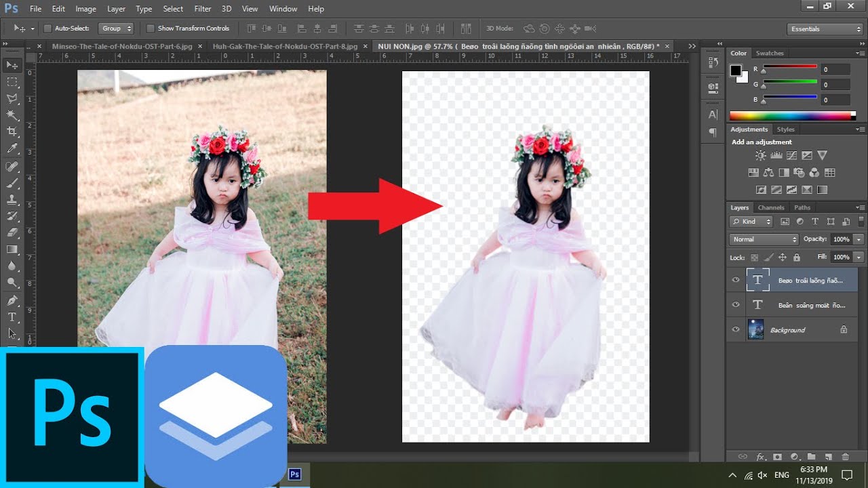The width and height of the screenshot is (868, 488).
Task: Select the Horizontal Type tool
Action: point(12,317)
